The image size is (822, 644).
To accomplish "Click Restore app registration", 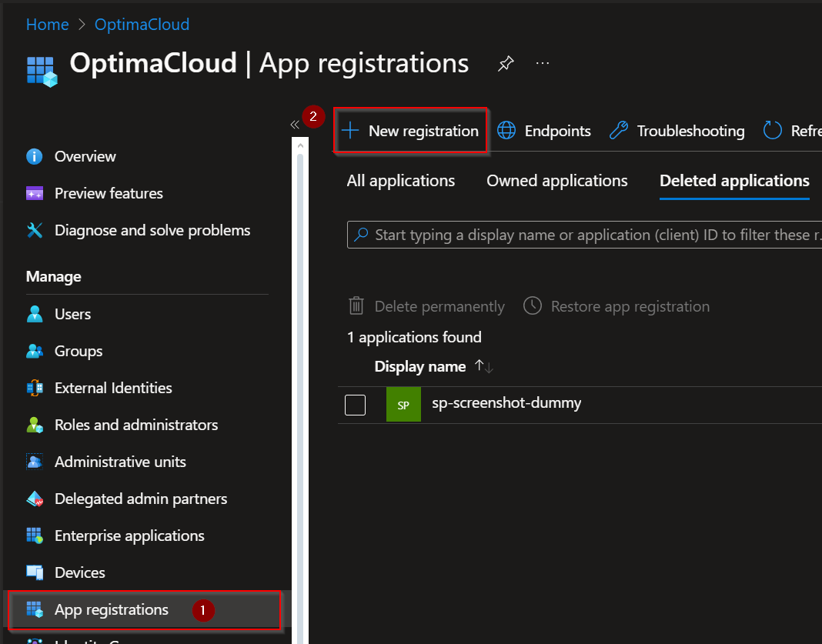I will 630,306.
